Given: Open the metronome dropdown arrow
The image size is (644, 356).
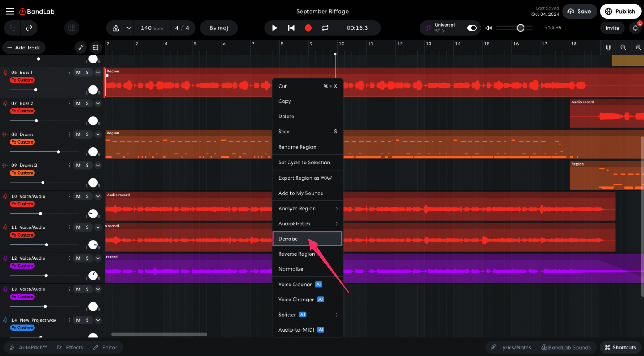Looking at the screenshot, I should pos(129,28).
